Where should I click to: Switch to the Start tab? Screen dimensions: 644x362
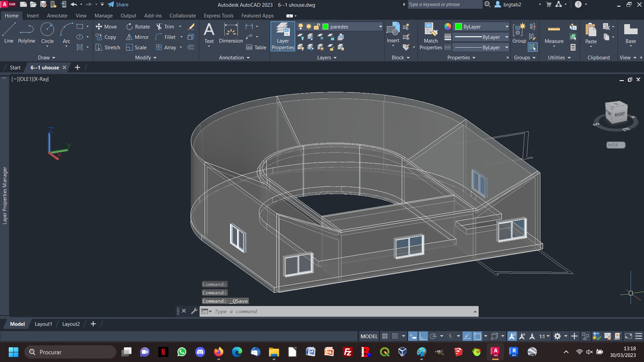click(x=15, y=67)
